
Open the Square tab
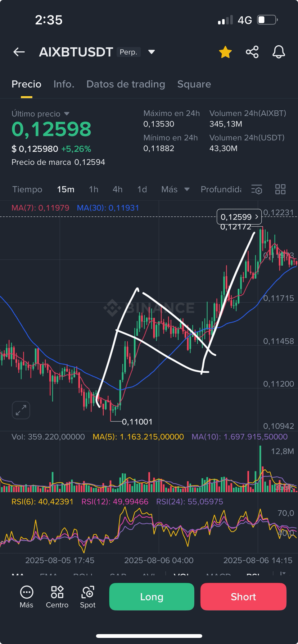pyautogui.click(x=194, y=84)
